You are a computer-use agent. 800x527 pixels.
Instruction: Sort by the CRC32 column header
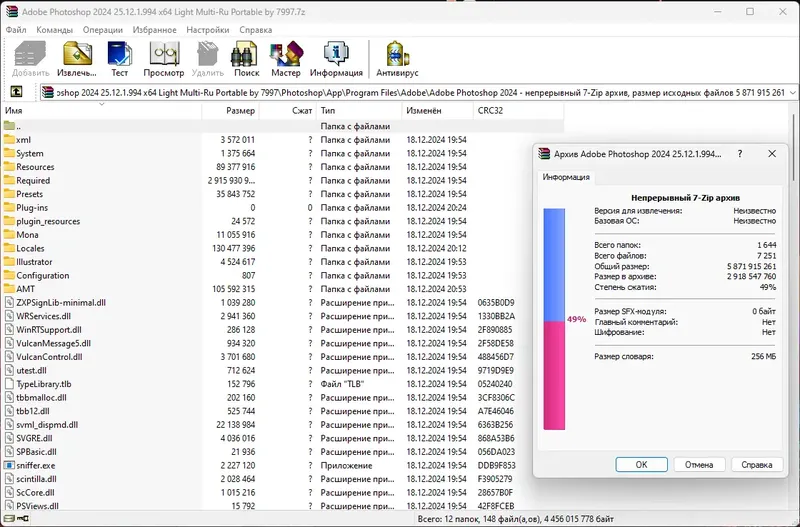(x=518, y=111)
